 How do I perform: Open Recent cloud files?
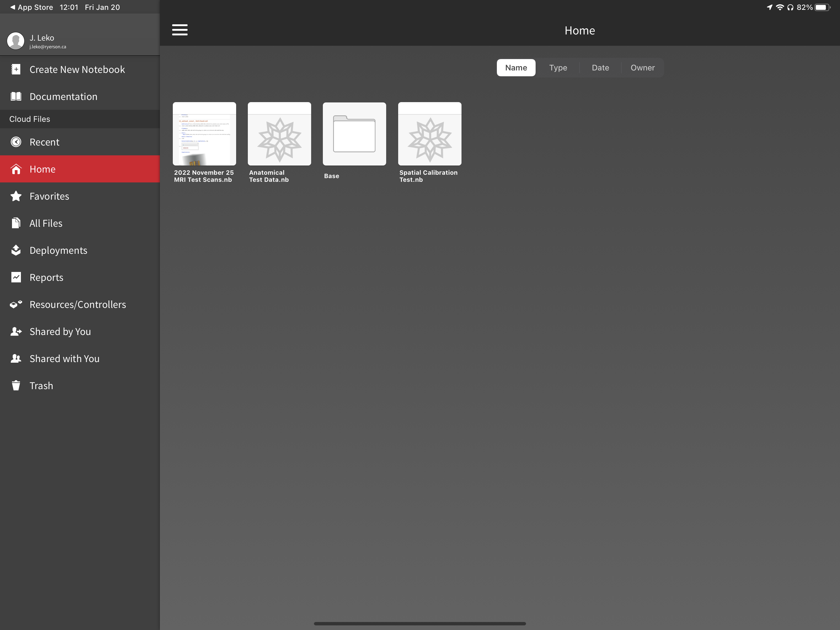tap(45, 142)
